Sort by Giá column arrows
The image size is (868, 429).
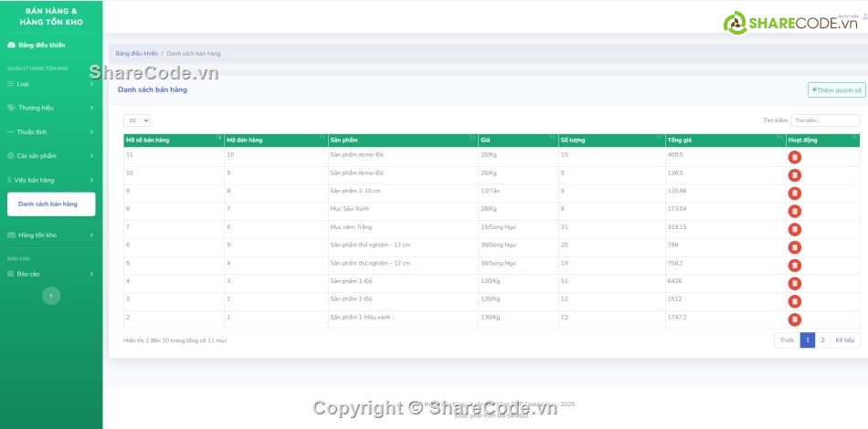pyautogui.click(x=553, y=138)
